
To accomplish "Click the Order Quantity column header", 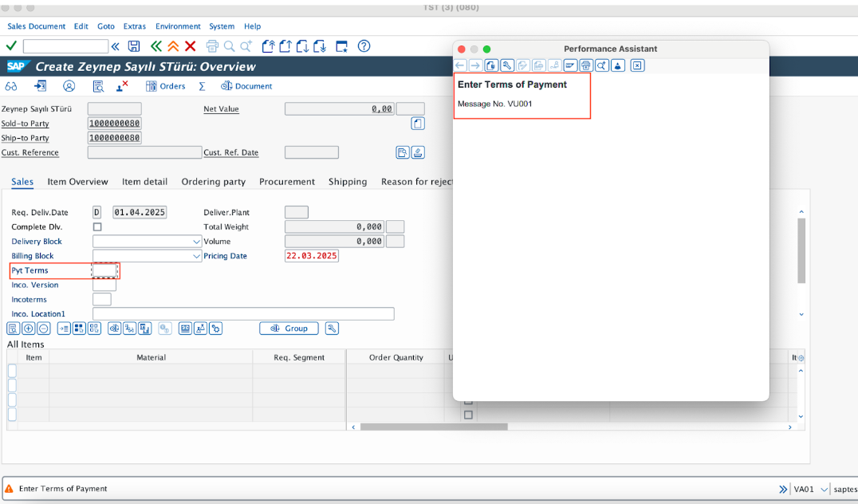I will tap(396, 357).
